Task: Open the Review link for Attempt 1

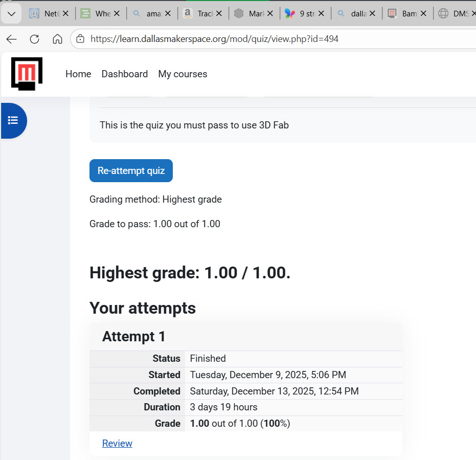Action: [x=117, y=443]
